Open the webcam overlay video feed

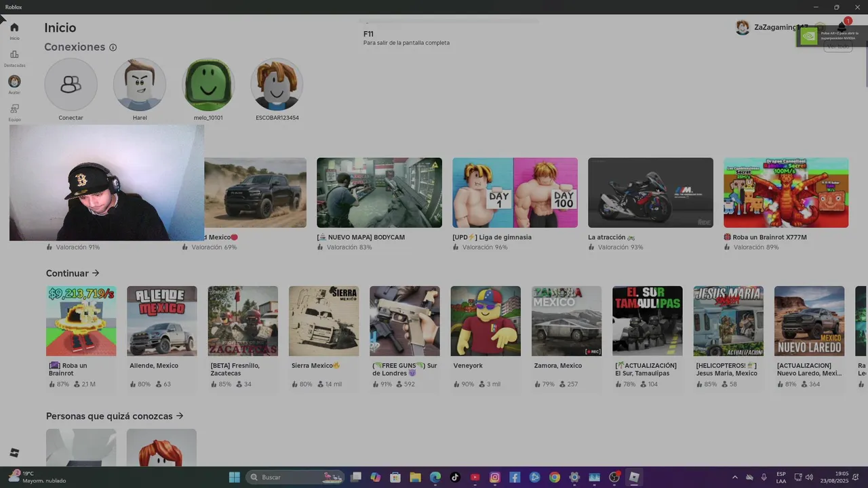pos(106,183)
